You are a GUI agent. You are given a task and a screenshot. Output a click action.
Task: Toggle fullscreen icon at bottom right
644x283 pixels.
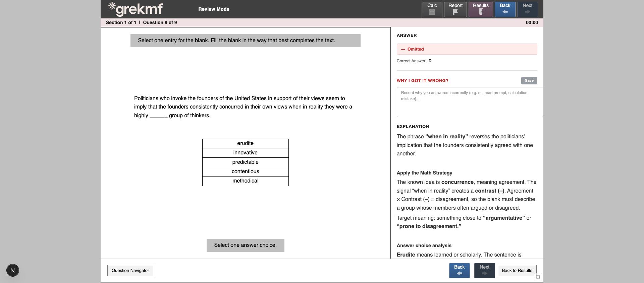pos(538,277)
